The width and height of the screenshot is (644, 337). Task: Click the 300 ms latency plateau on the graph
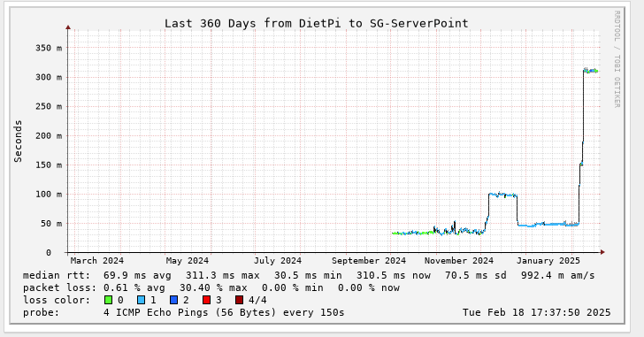pyautogui.click(x=591, y=71)
